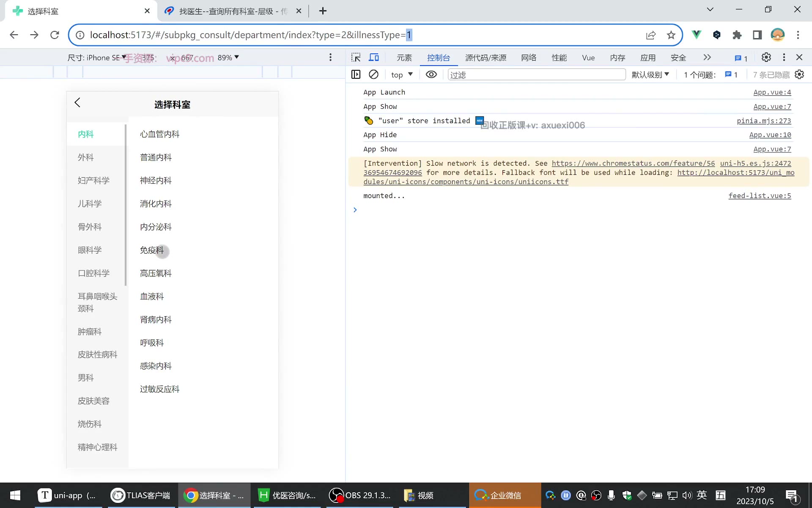Switch to the 网络 tab
The height and width of the screenshot is (508, 812).
coord(529,58)
